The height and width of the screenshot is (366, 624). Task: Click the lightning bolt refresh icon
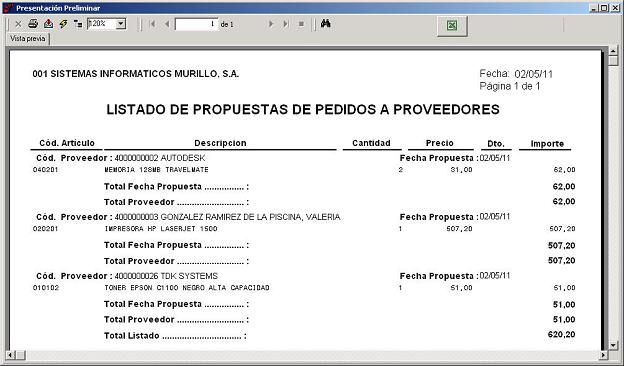click(x=63, y=24)
